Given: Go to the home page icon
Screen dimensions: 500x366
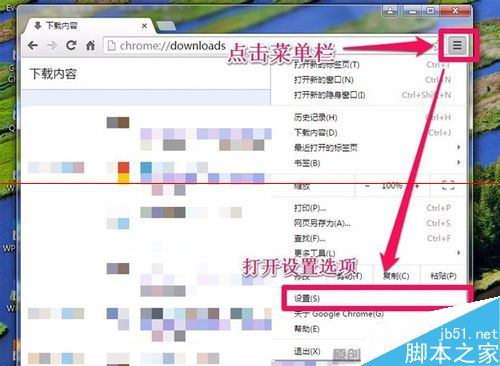Looking at the screenshot, I should point(90,45).
